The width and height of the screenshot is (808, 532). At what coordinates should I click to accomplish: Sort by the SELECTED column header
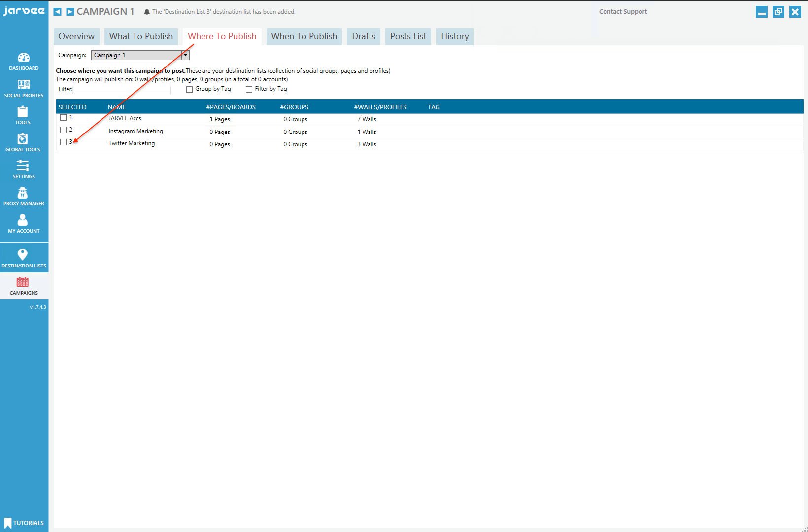[72, 107]
